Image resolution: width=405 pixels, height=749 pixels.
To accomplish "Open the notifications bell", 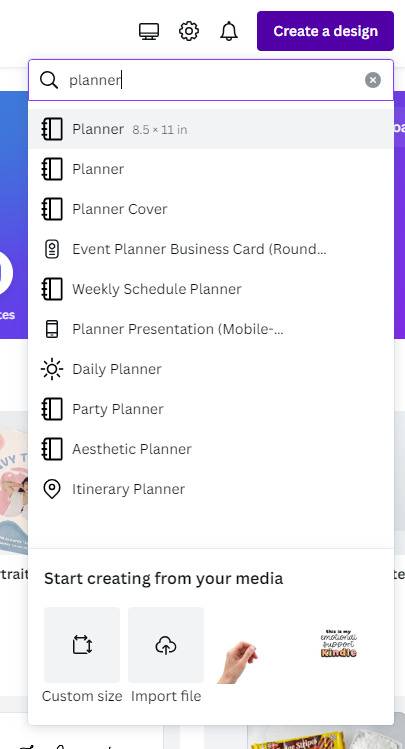I will coord(229,32).
